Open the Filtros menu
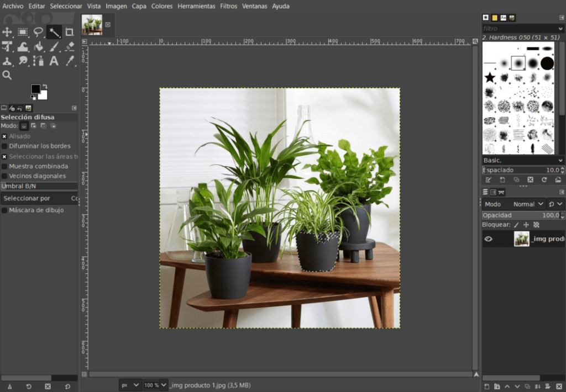Screen dimensions: 566x392 pyautogui.click(x=228, y=6)
